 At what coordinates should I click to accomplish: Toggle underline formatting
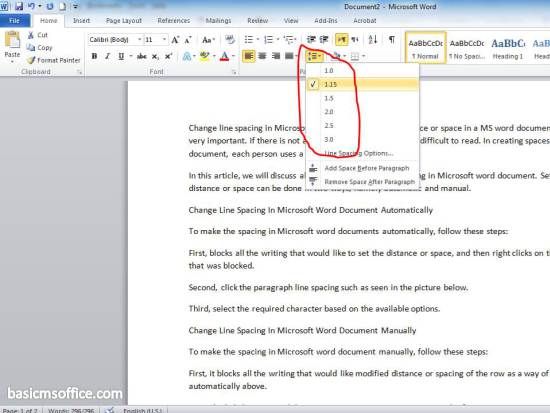tap(121, 56)
